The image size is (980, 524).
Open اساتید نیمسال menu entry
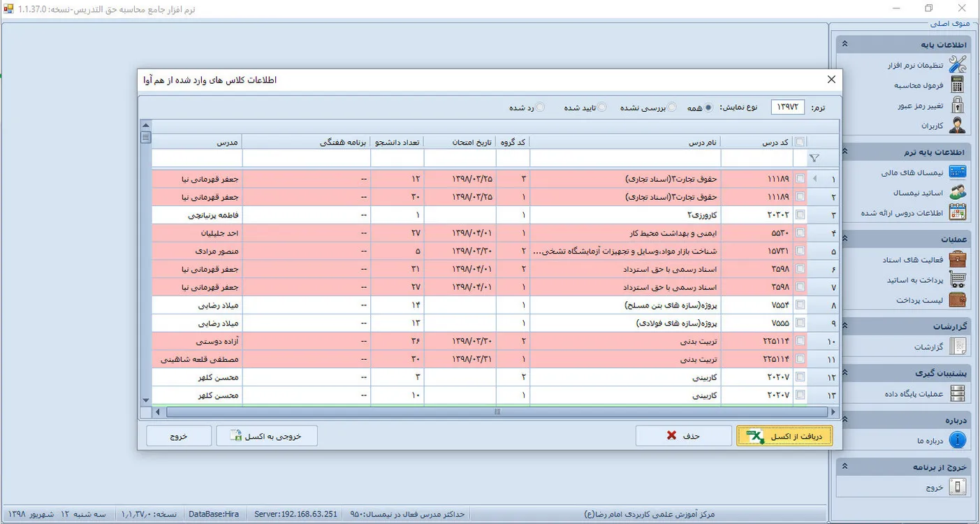(917, 192)
